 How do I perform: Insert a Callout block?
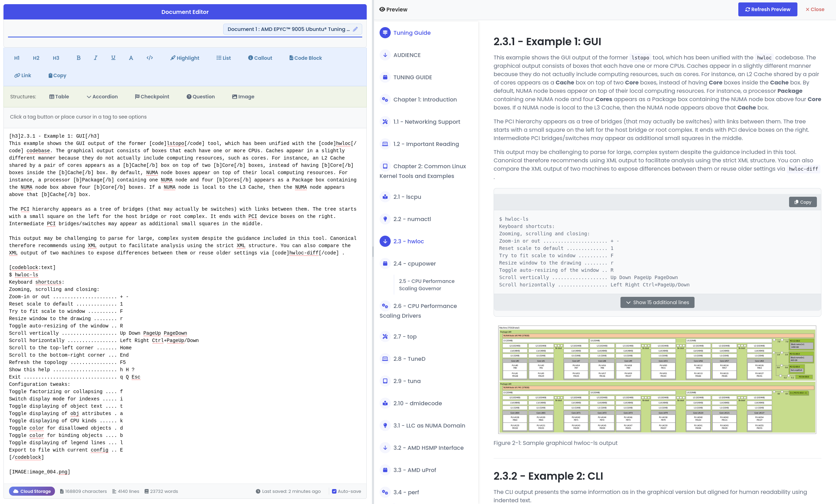(x=260, y=58)
